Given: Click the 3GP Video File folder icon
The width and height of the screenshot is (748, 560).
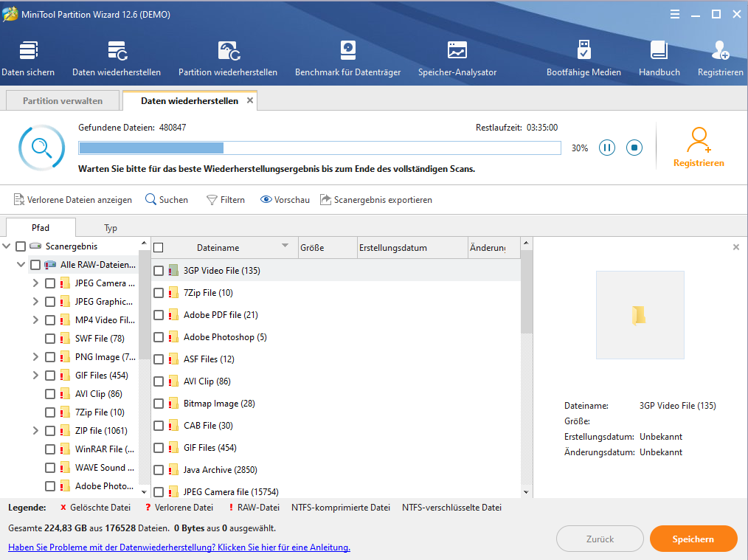Looking at the screenshot, I should 173,271.
